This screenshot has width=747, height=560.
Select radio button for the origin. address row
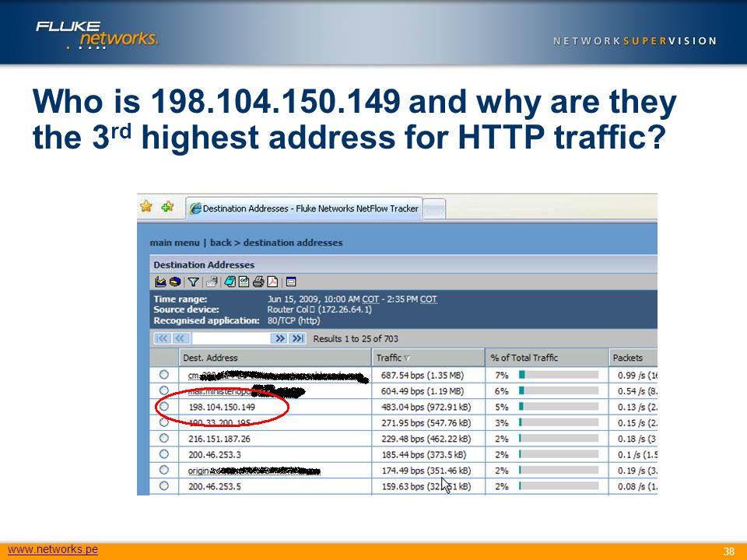point(164,470)
